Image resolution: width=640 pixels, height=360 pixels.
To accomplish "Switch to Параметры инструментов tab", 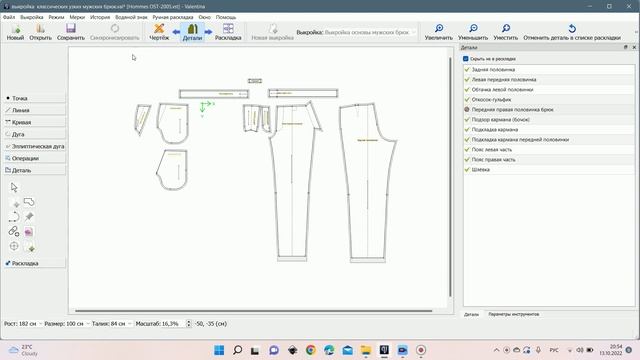I will click(x=513, y=314).
